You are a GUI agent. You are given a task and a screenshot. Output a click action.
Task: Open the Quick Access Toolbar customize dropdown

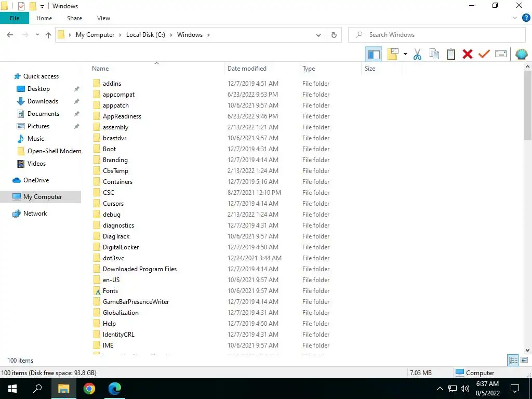pyautogui.click(x=42, y=6)
